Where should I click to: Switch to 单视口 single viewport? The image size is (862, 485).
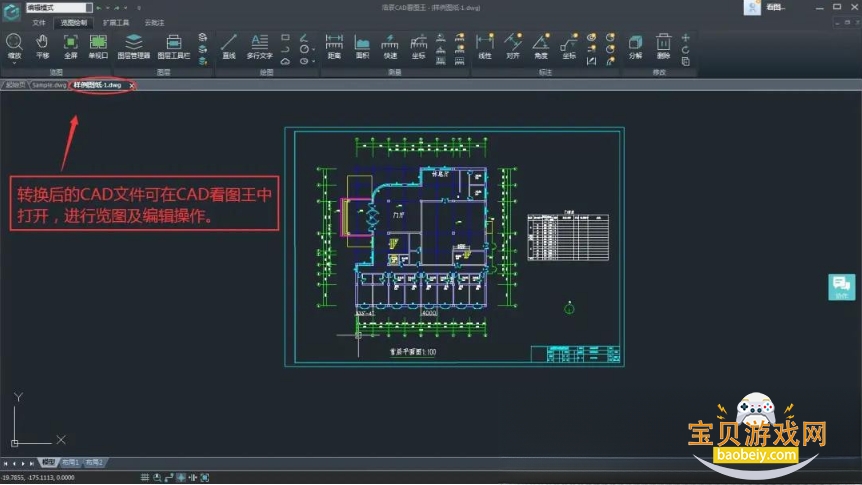point(98,46)
